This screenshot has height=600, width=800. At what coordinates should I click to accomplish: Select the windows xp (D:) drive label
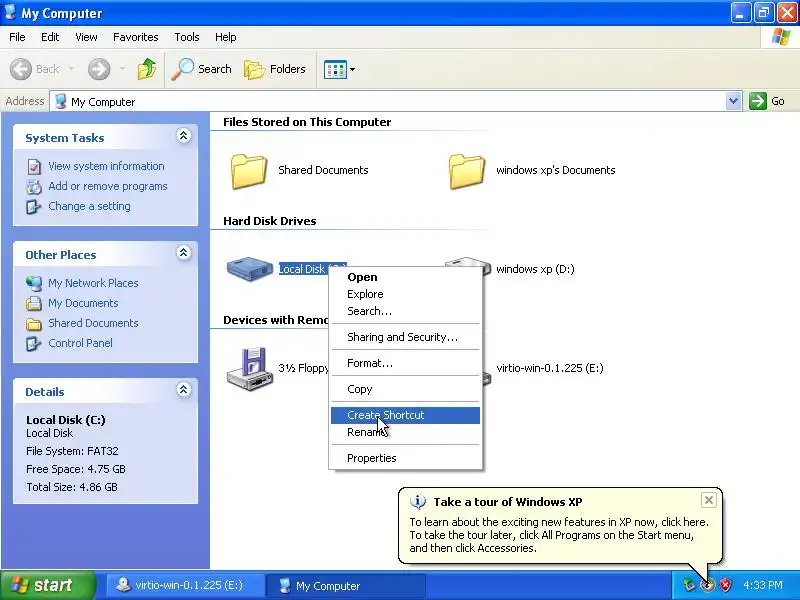535,269
